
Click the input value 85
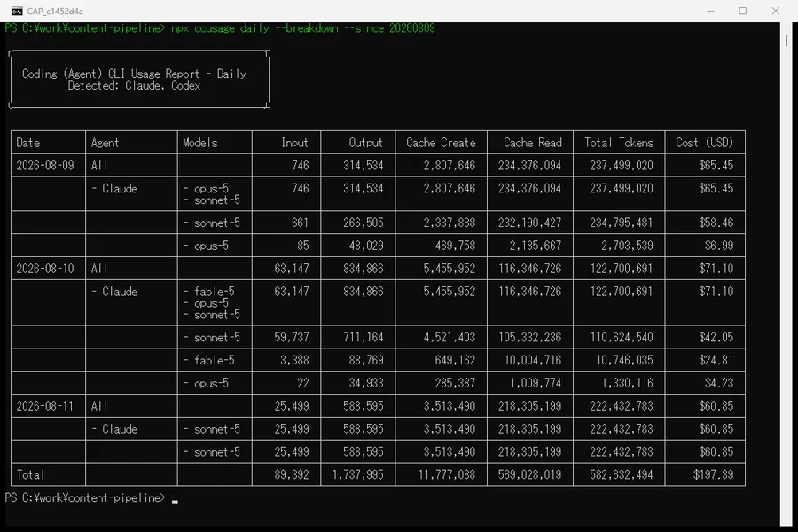pyautogui.click(x=303, y=246)
